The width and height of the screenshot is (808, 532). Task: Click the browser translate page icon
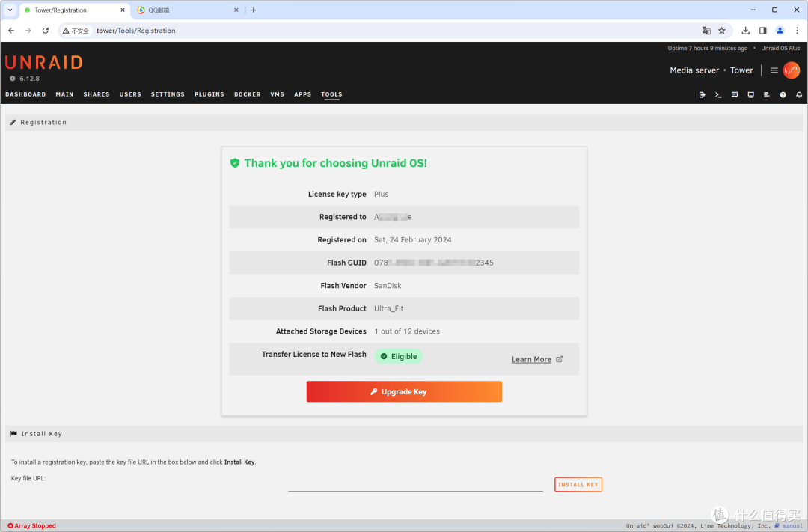pos(706,31)
